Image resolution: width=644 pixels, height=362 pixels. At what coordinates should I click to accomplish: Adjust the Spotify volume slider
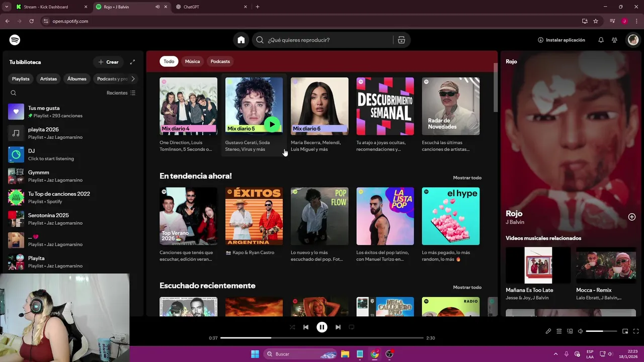tap(601, 331)
